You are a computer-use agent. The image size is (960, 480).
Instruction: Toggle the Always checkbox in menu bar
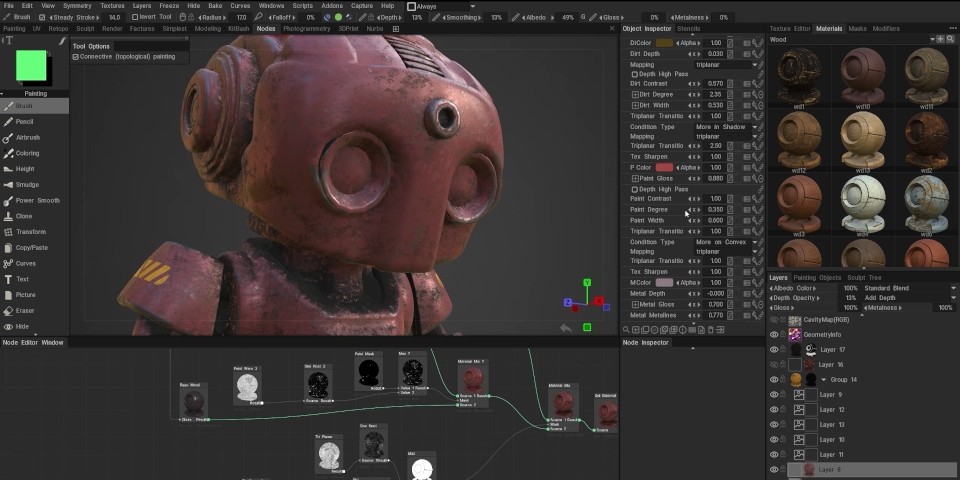pyautogui.click(x=412, y=6)
